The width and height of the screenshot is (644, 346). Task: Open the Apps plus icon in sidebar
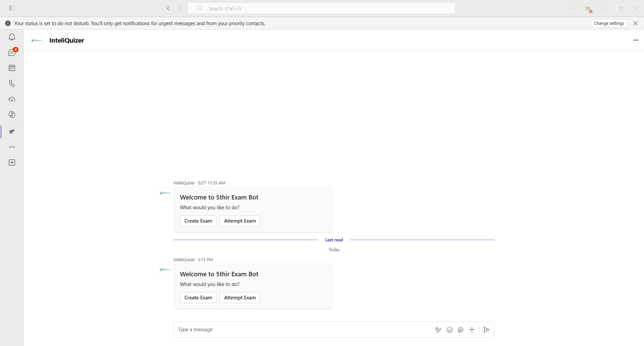coord(12,163)
